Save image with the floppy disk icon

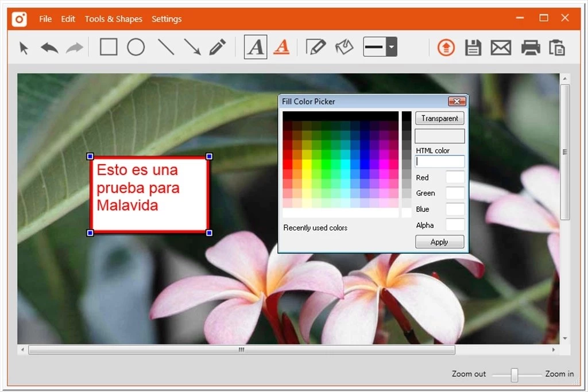point(473,48)
